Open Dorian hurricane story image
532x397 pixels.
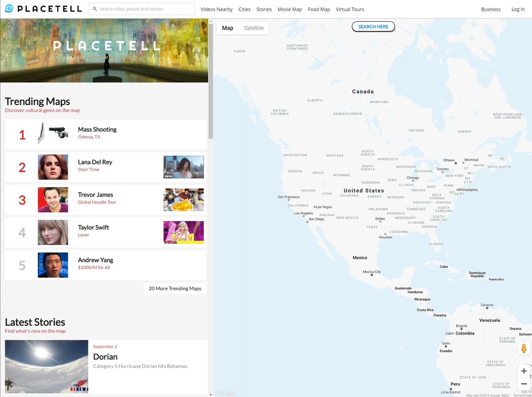click(x=47, y=367)
